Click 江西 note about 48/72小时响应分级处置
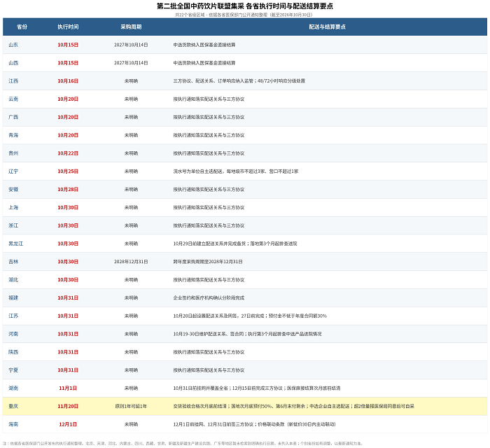490x448 pixels. 239,81
